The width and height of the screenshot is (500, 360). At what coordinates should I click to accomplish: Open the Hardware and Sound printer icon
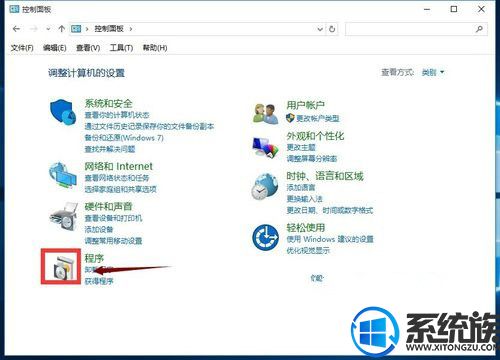[x=63, y=217]
